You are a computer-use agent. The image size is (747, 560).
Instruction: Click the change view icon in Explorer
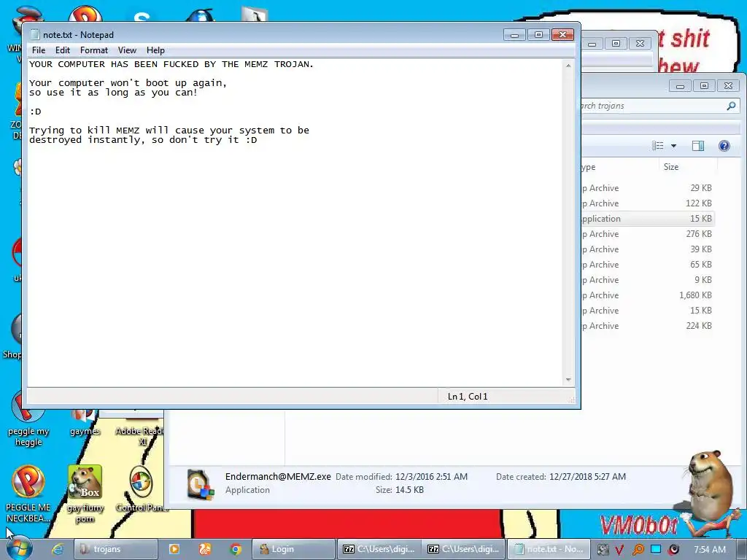click(x=658, y=146)
